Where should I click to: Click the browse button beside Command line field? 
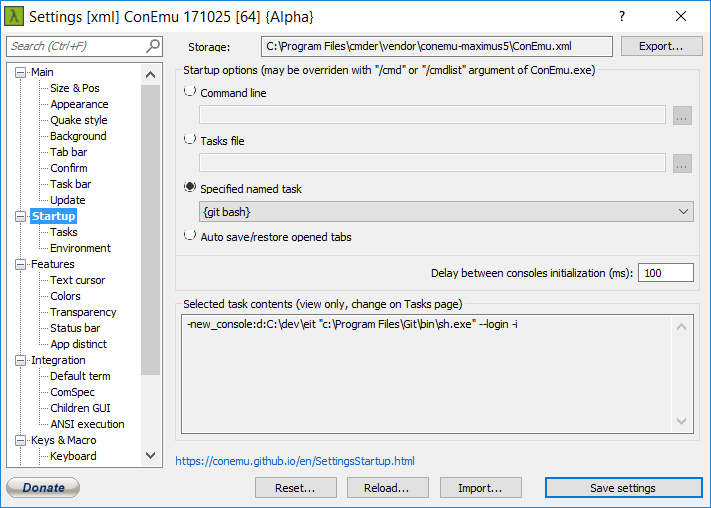682,115
